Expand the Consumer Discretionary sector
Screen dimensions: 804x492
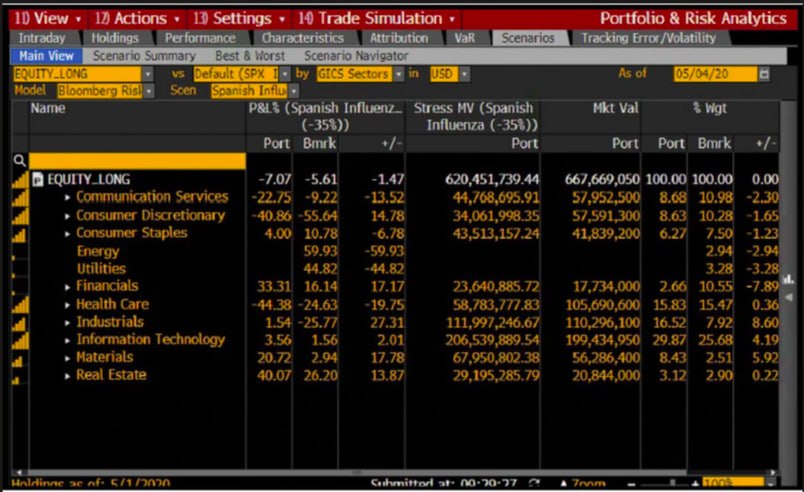coord(67,216)
